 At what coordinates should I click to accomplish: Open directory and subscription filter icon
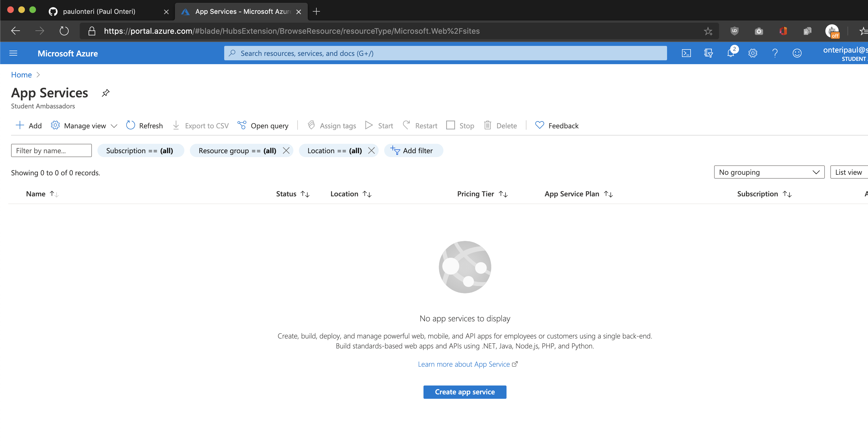click(708, 53)
